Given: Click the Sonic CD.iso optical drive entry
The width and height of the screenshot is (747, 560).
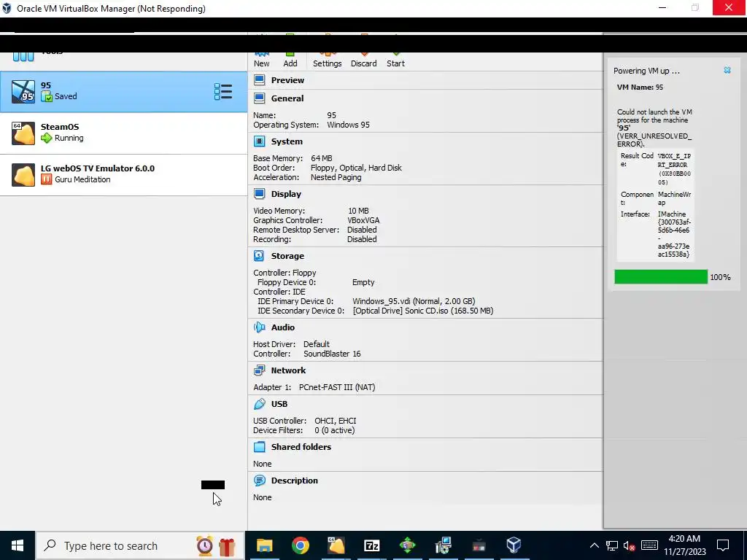Looking at the screenshot, I should pos(422,311).
